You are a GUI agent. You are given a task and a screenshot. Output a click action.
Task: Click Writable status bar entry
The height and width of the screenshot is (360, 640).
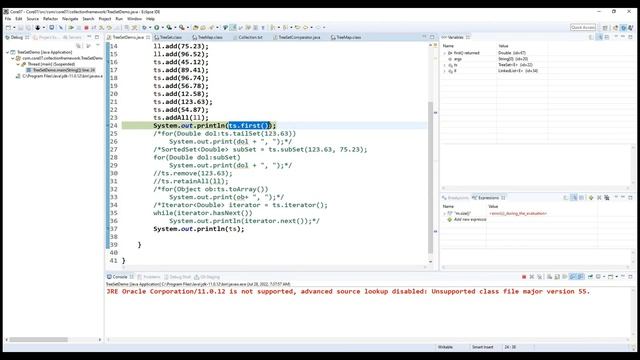tap(445, 347)
